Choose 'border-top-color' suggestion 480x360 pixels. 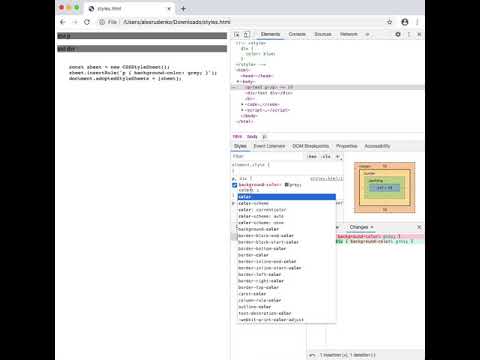pos(286,287)
